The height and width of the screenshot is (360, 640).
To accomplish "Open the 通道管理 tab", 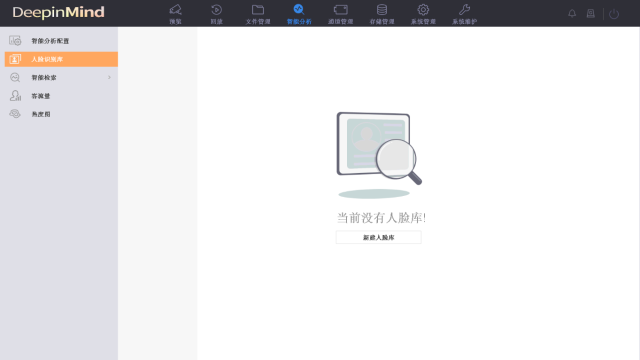I will [x=340, y=14].
